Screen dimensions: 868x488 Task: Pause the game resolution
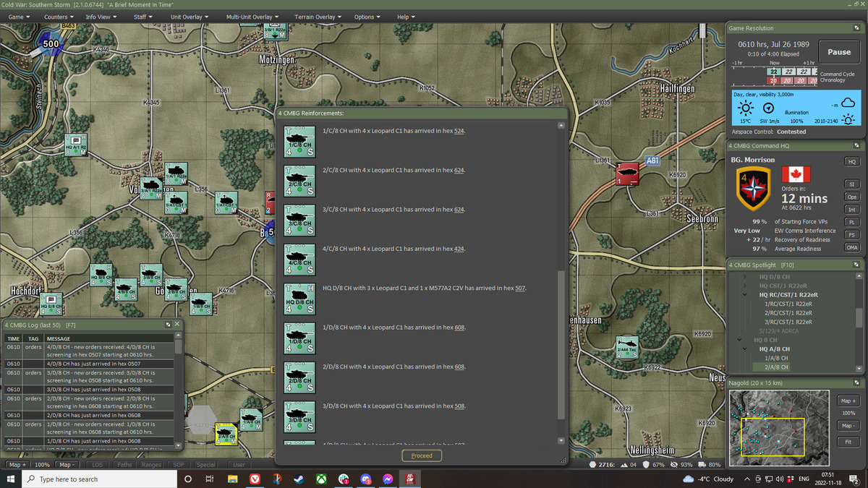point(838,52)
